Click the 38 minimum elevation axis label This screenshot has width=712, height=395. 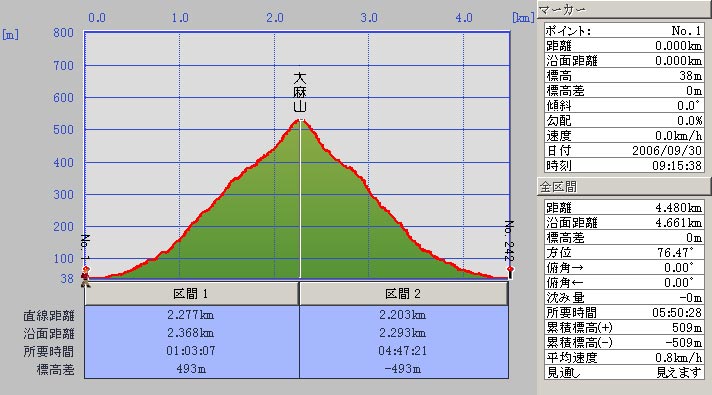(67, 278)
